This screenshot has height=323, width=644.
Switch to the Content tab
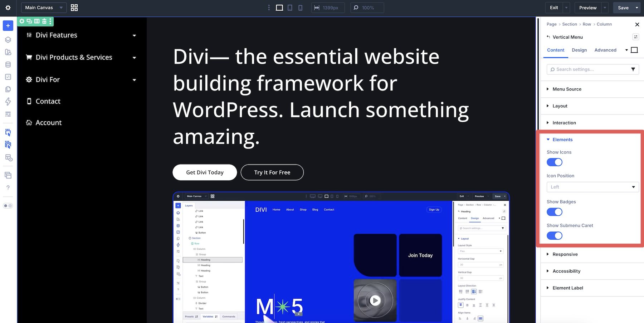coord(556,50)
